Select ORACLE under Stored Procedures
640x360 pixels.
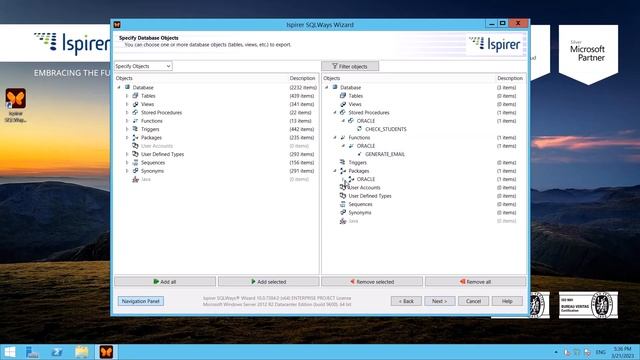[366, 121]
